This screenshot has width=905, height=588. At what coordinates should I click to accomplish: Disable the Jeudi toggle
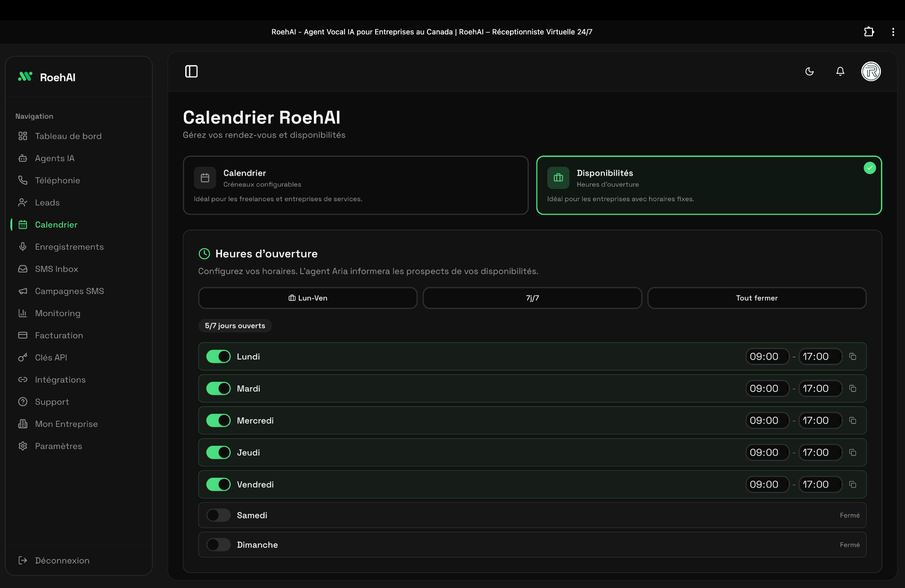point(218,453)
